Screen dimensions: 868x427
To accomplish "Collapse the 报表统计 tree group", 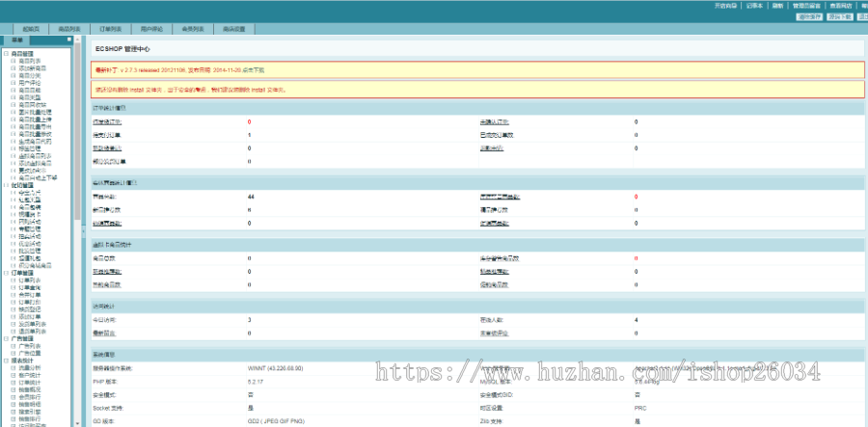I will 6,360.
